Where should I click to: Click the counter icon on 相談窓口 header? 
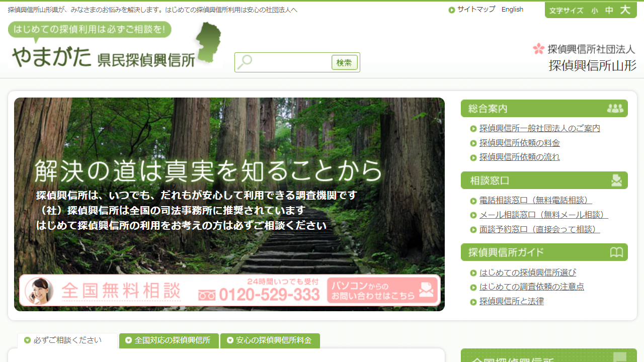(x=616, y=180)
